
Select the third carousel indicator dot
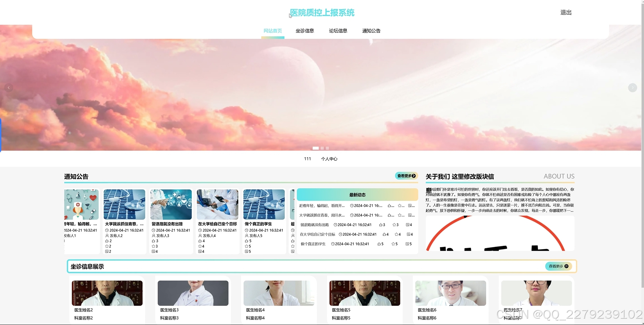(327, 148)
